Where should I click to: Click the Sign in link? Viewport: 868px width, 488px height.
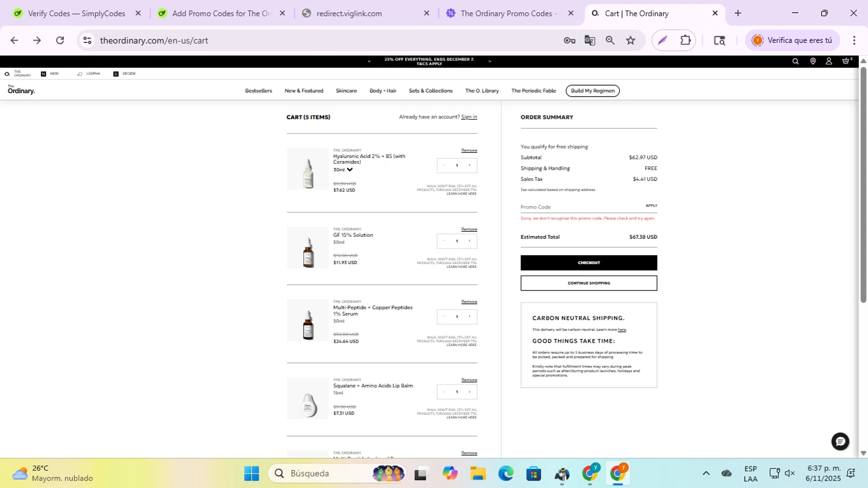click(469, 117)
